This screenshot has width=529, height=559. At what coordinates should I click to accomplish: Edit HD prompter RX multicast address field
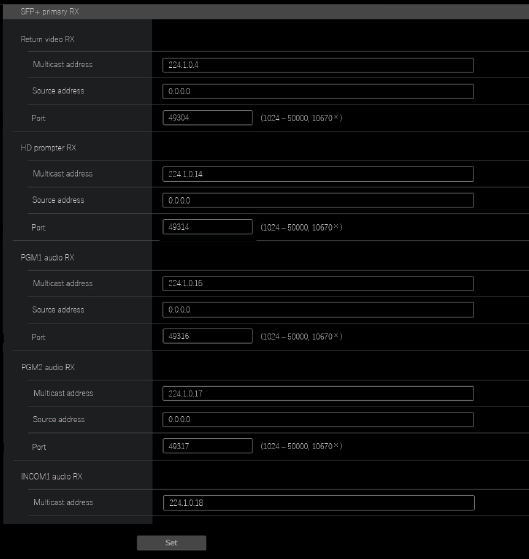click(318, 174)
